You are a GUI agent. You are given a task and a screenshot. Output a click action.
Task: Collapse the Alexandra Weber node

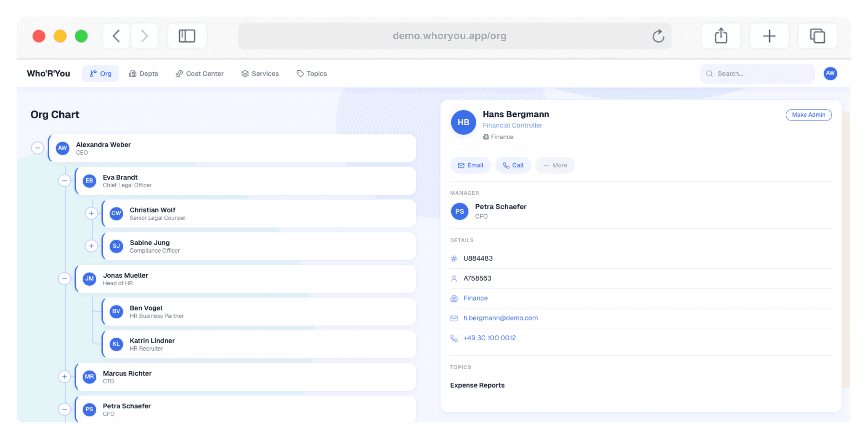point(37,148)
